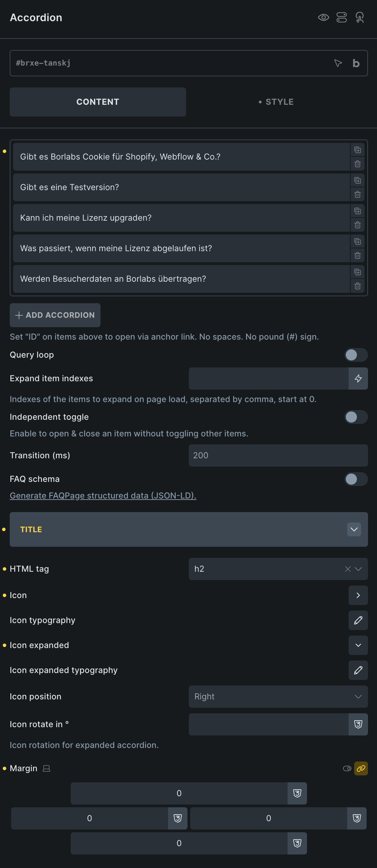Viewport: 377px width, 868px height.
Task: Delete the 'Kann ich meine Lizenz upgraden?' item
Action: coord(358,225)
